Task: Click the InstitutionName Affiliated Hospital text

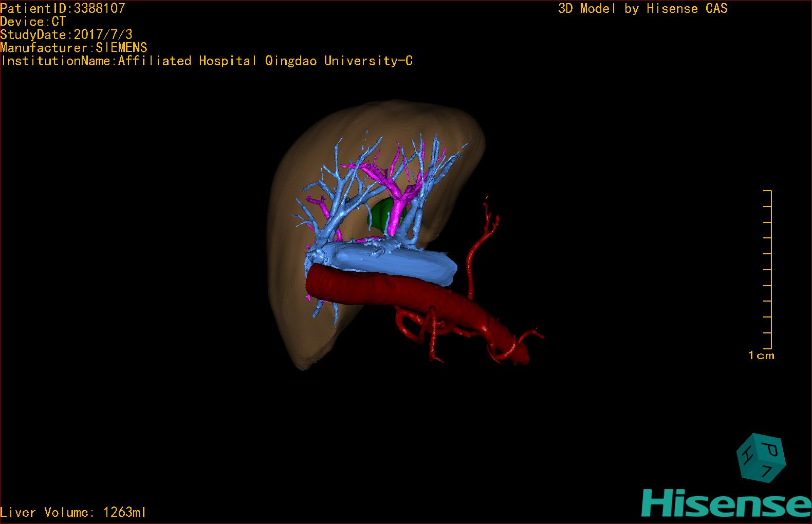Action: [207, 61]
